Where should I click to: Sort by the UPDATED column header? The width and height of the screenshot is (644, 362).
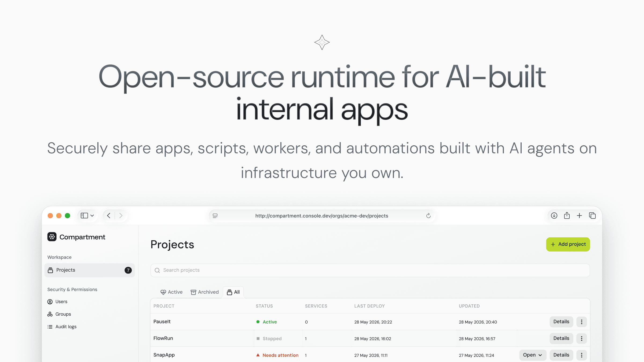pos(469,306)
